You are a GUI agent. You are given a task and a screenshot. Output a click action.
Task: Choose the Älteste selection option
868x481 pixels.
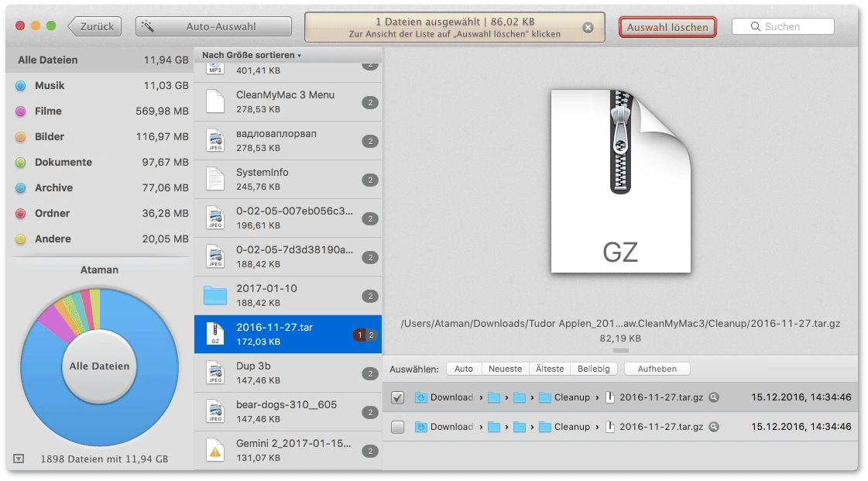pyautogui.click(x=550, y=369)
